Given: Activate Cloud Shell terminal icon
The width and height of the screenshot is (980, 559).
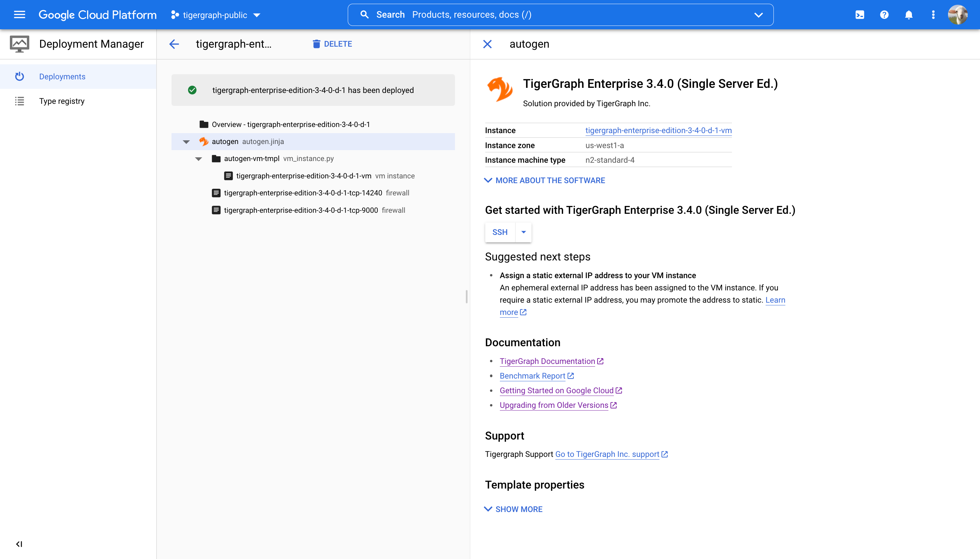Looking at the screenshot, I should click(860, 15).
